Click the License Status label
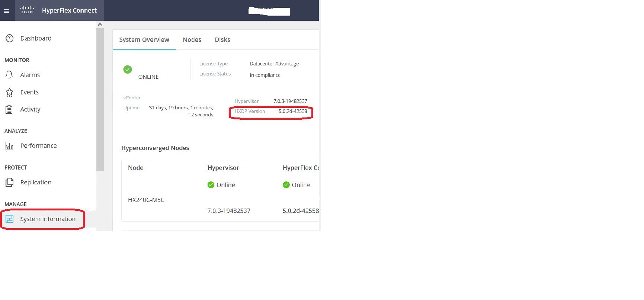The height and width of the screenshot is (300, 644). tap(215, 74)
